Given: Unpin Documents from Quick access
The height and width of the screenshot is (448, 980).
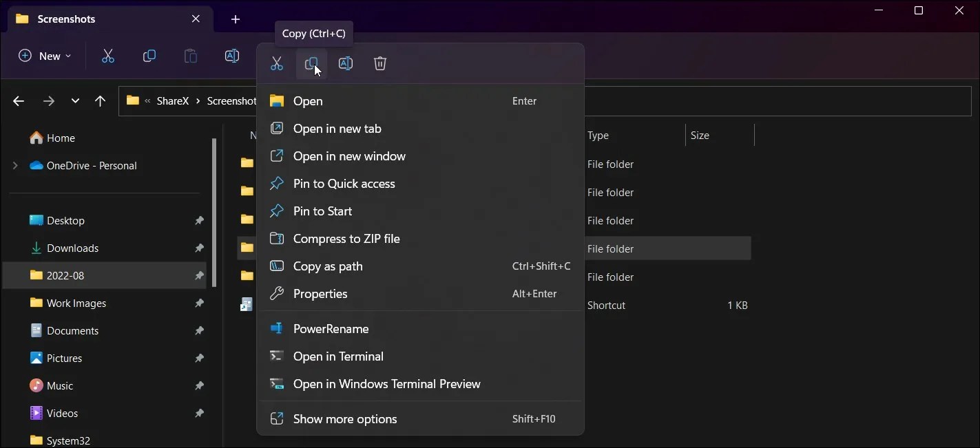Looking at the screenshot, I should (x=199, y=330).
